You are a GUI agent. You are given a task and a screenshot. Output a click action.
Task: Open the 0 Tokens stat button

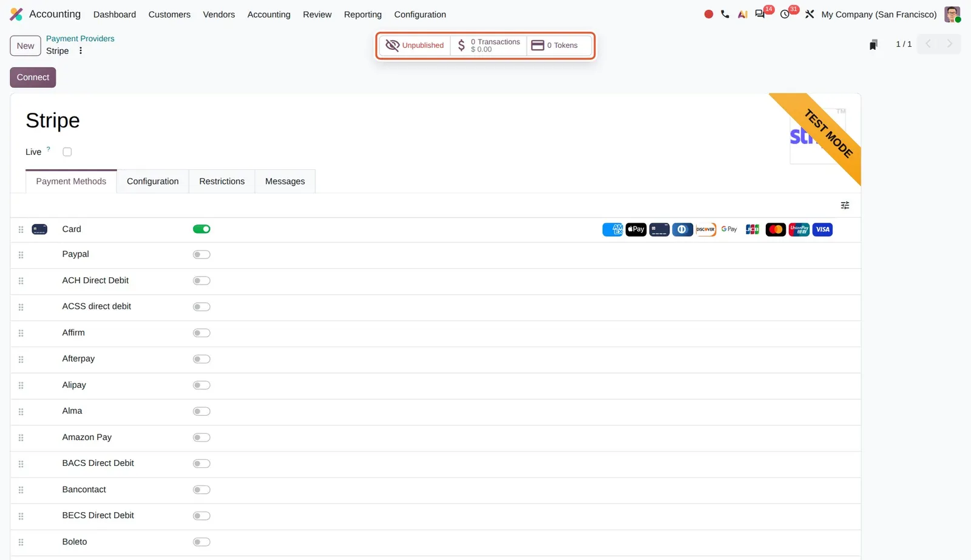(x=559, y=46)
